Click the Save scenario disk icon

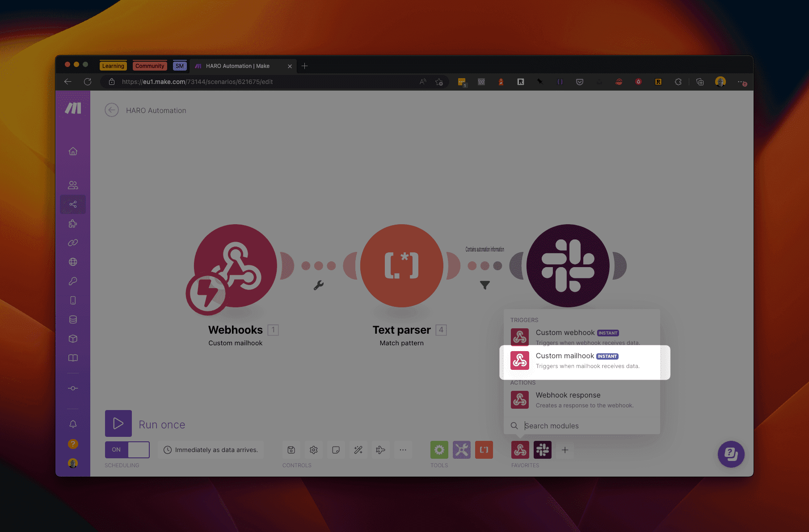point(291,450)
